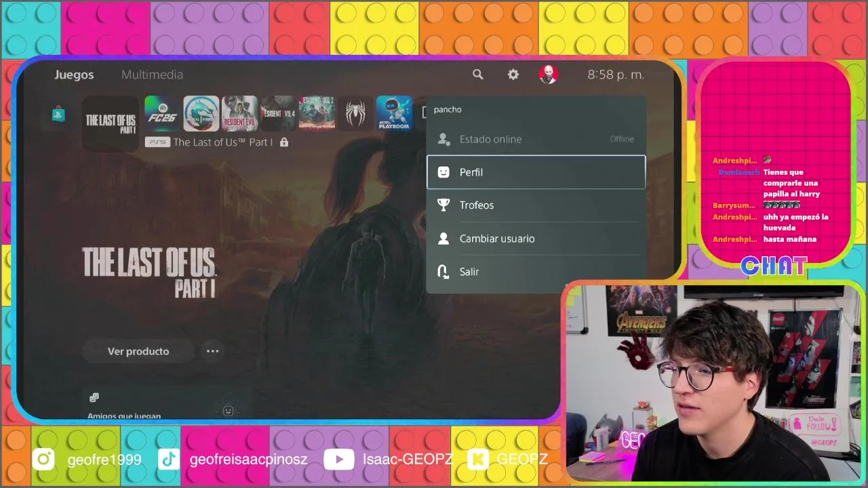
Task: Click the Trofeos trophy icon
Action: [x=443, y=205]
